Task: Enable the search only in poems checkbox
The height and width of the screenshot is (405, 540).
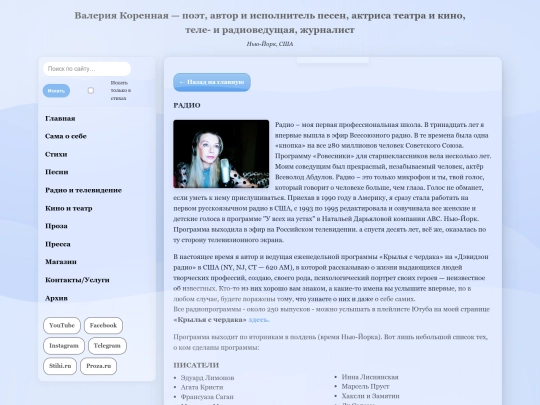Action: click(91, 91)
